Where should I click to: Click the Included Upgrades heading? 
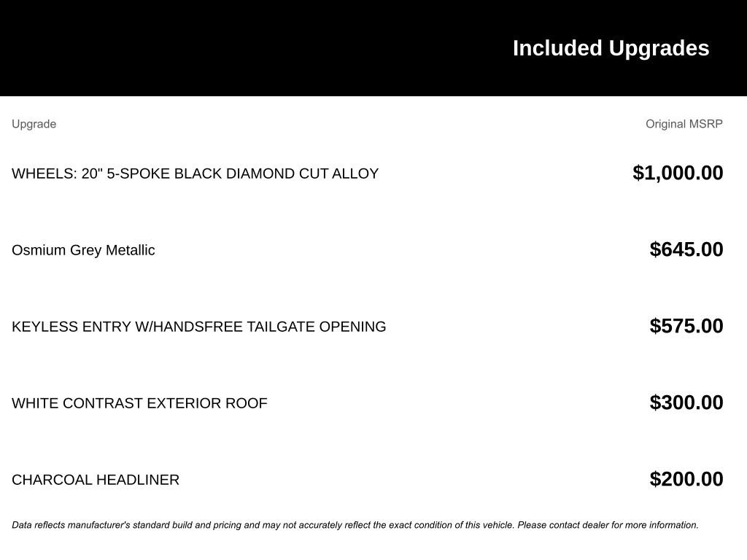click(x=611, y=48)
